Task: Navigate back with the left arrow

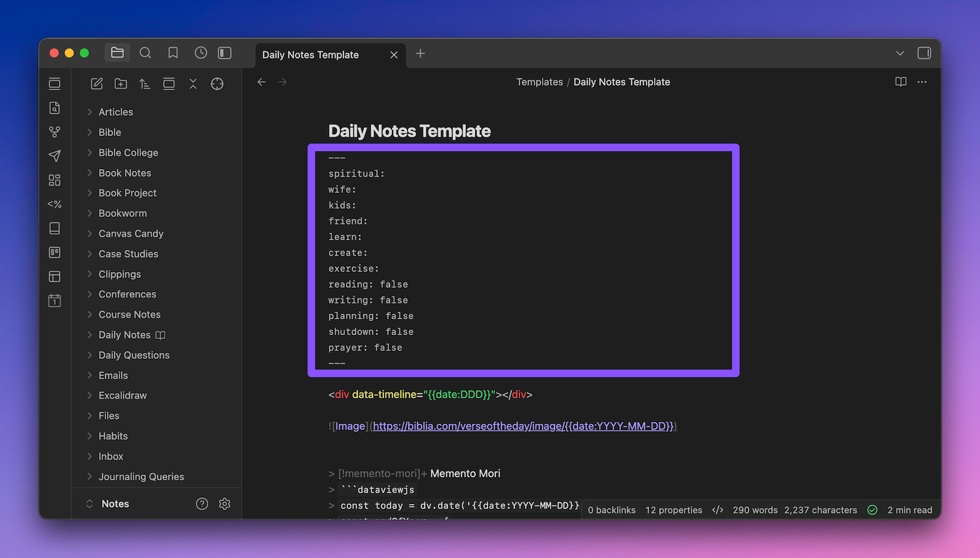Action: (x=262, y=82)
